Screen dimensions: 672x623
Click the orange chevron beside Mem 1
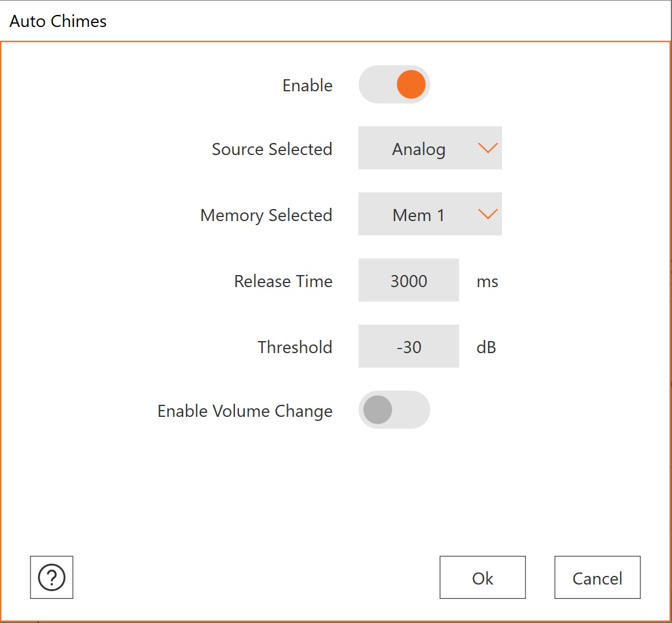487,214
